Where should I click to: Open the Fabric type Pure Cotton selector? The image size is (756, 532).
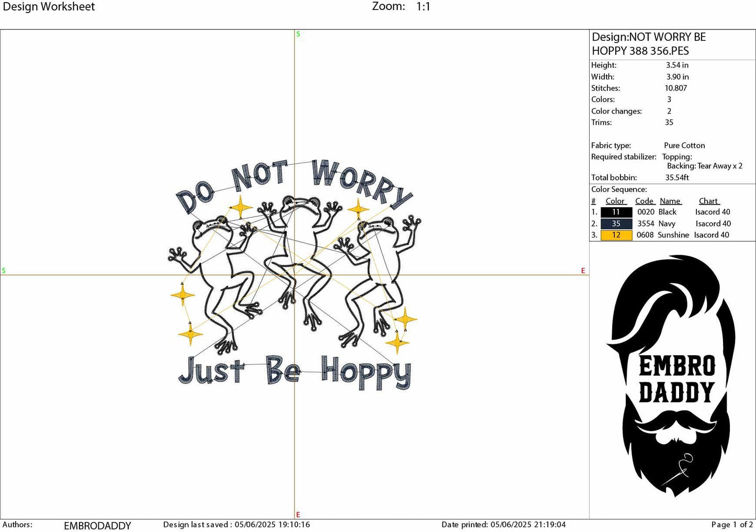684,145
